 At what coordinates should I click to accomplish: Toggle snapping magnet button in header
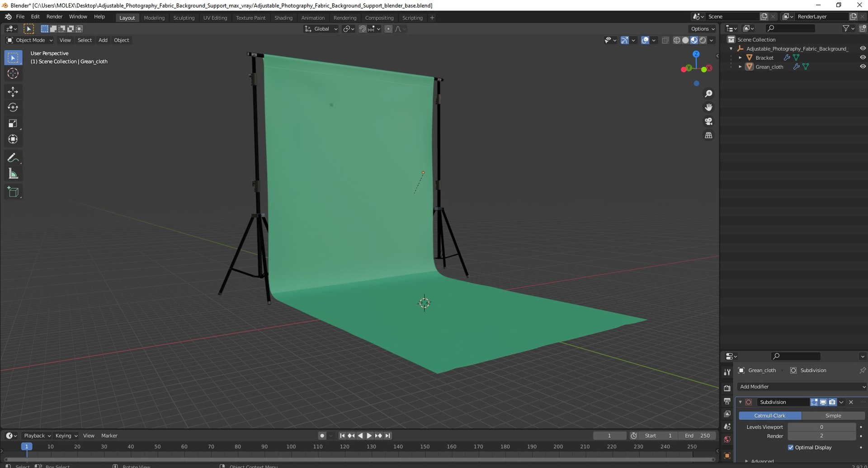[362, 29]
